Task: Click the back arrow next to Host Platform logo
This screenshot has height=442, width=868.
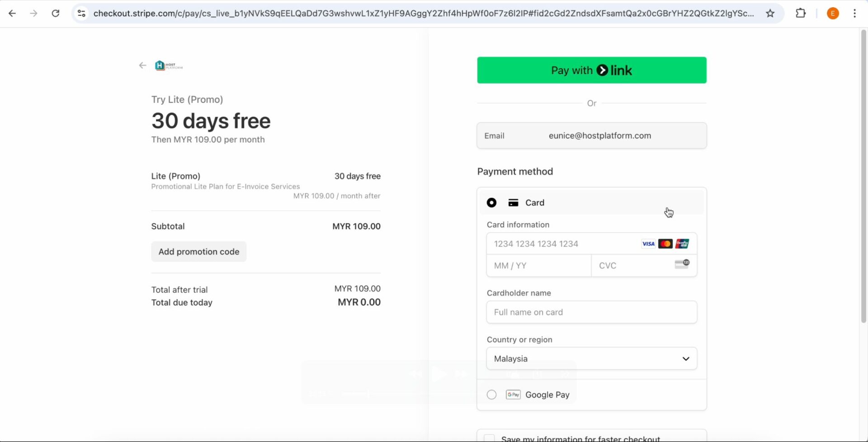Action: [x=142, y=66]
